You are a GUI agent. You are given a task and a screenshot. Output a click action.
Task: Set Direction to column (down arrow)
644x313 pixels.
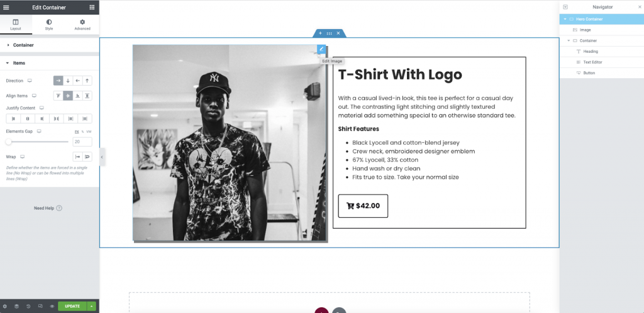(68, 81)
